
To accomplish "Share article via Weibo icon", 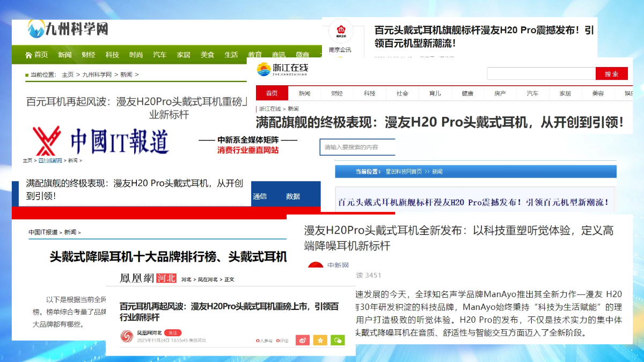I will pyautogui.click(x=303, y=339).
